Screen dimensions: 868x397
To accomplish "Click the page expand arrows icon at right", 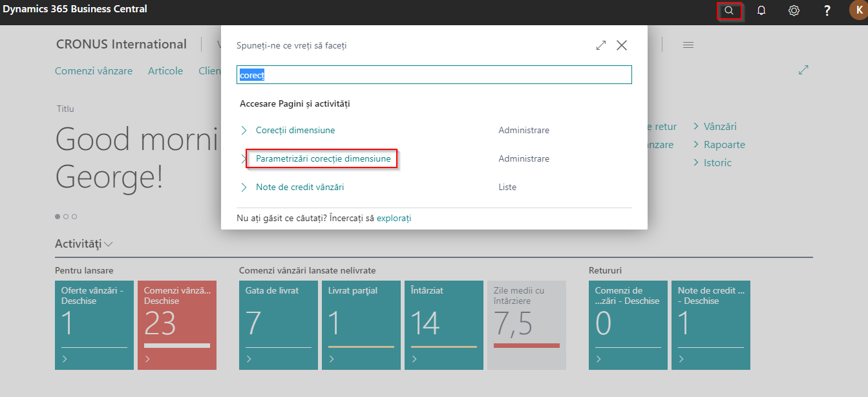I will 803,70.
